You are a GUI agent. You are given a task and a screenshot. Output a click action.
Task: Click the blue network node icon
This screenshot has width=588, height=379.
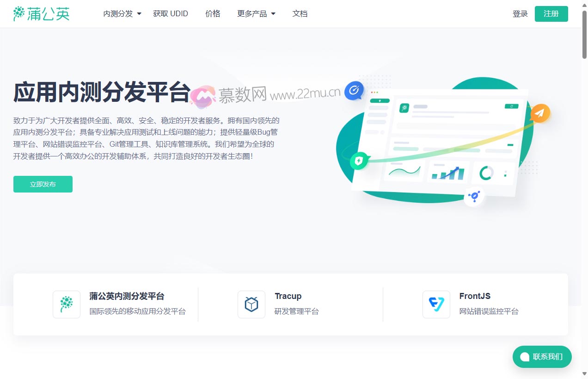(x=474, y=196)
